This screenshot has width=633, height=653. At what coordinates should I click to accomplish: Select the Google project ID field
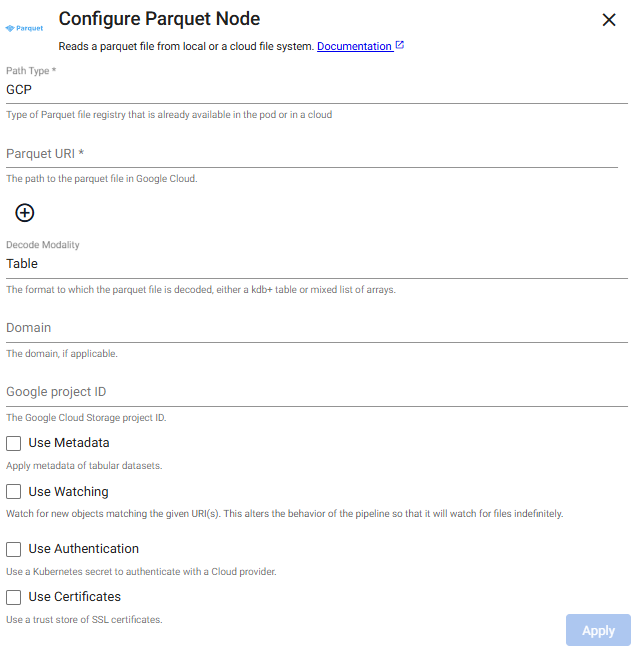(x=317, y=392)
